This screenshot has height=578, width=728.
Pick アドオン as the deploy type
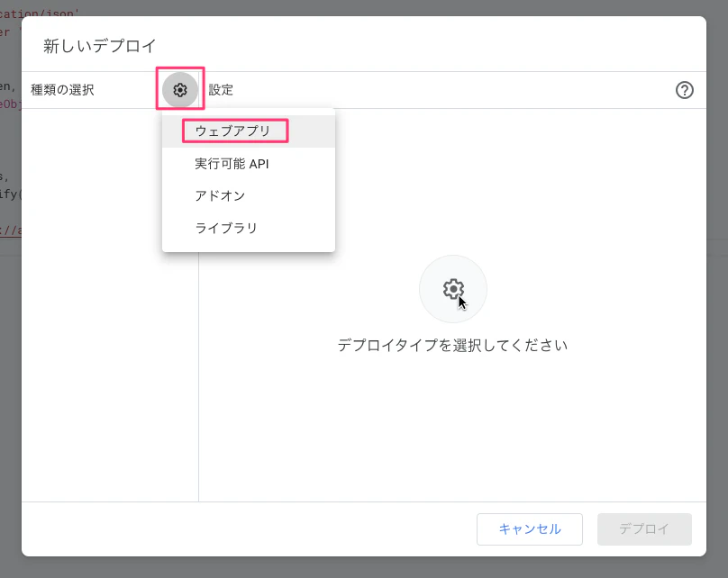(x=220, y=196)
